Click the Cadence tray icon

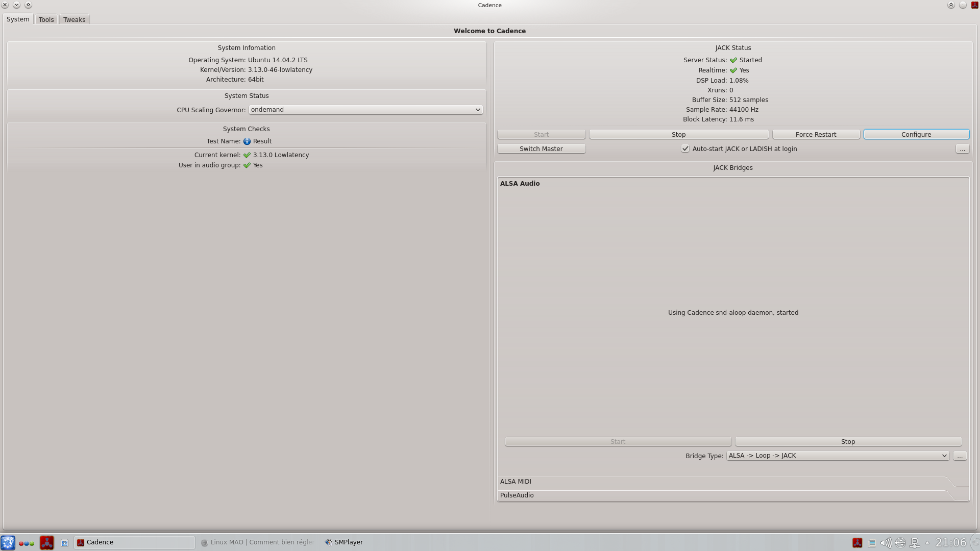coord(857,543)
